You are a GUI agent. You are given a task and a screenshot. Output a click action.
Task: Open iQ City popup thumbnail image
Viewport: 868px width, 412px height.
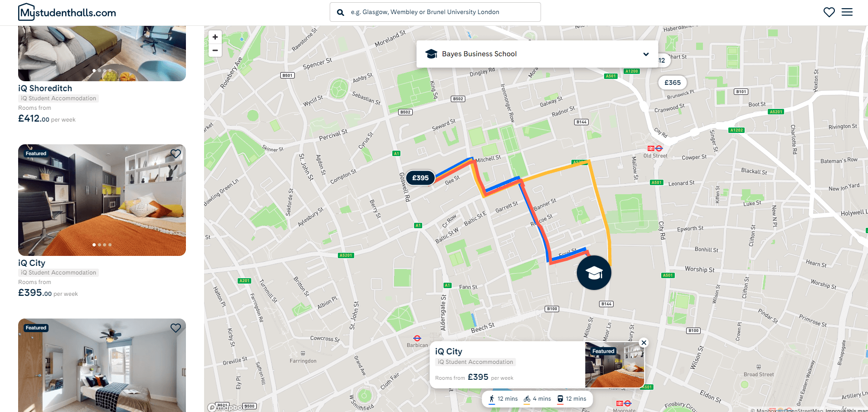[614, 365]
